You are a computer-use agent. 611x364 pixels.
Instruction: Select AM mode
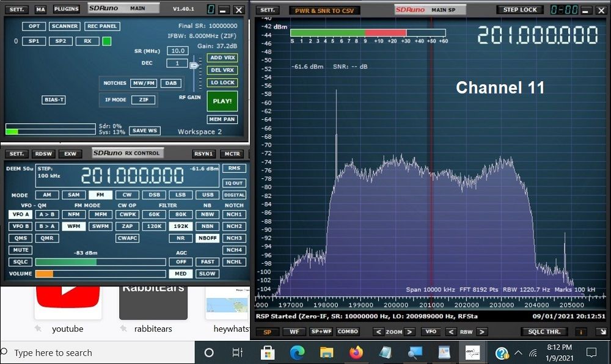coord(47,195)
